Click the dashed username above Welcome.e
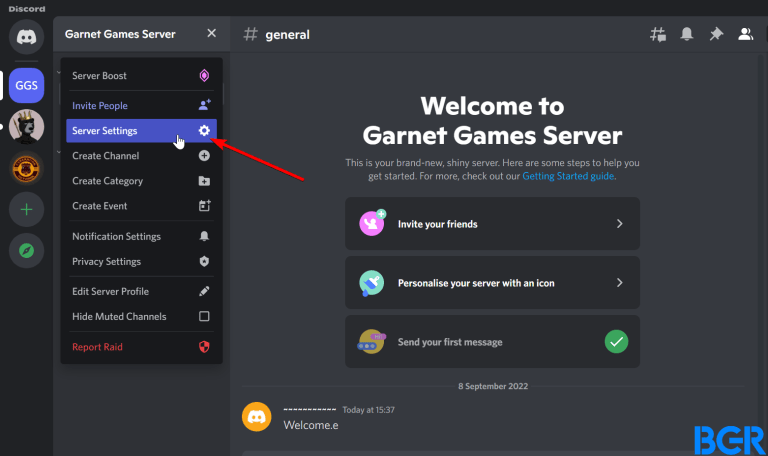Viewport: 768px width, 456px height. [x=310, y=409]
